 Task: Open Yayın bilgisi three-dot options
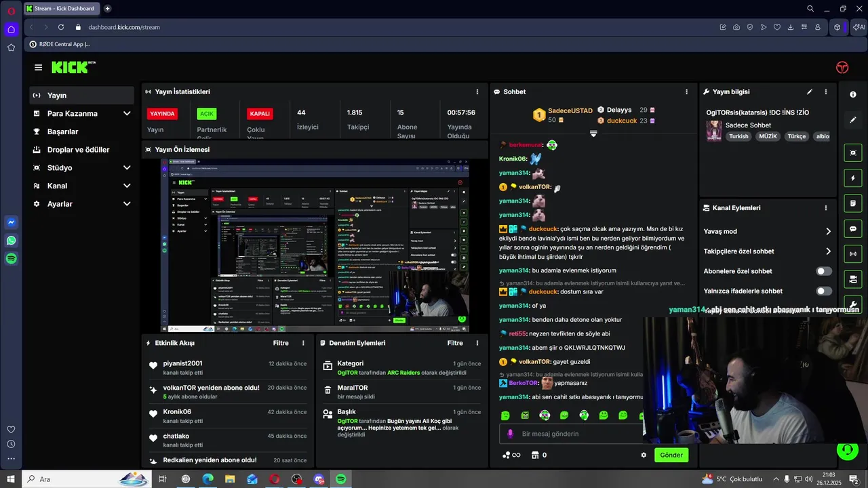tap(825, 91)
